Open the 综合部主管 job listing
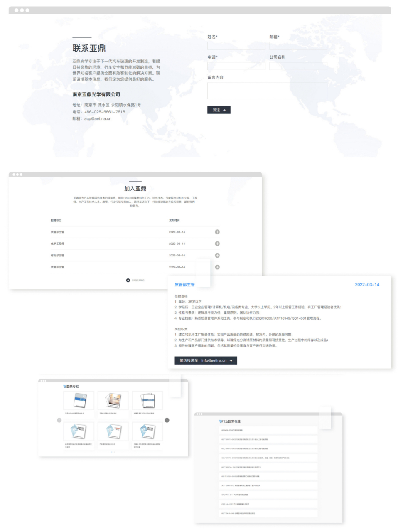The height and width of the screenshot is (532, 398). click(58, 255)
